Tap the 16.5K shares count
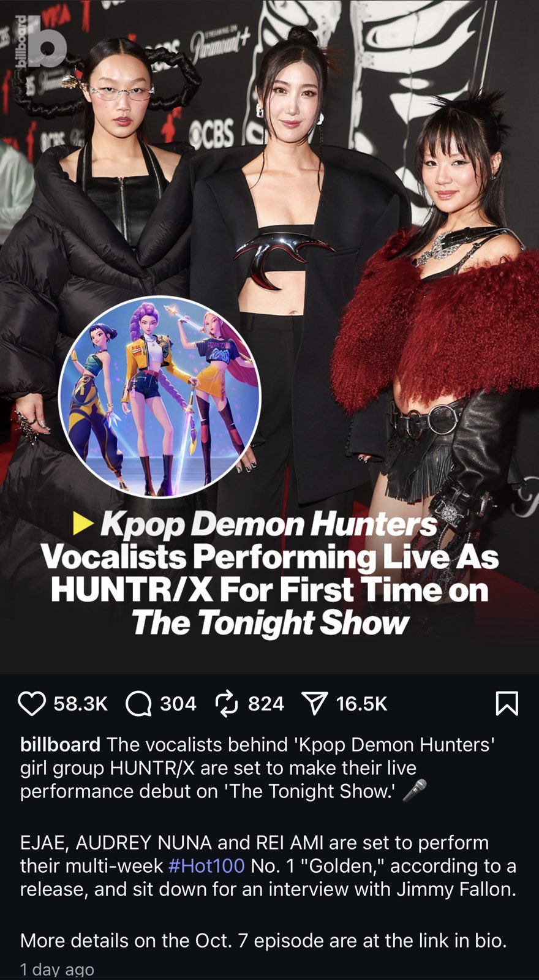Screen dimensions: 539x980 [362, 704]
